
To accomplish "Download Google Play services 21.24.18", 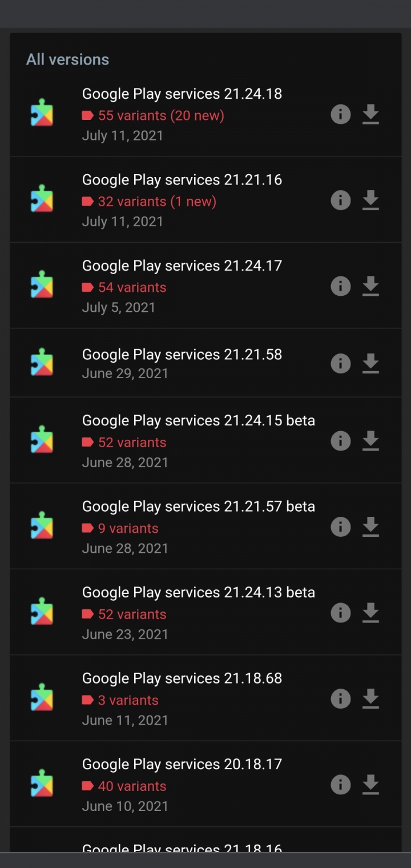I will [371, 114].
